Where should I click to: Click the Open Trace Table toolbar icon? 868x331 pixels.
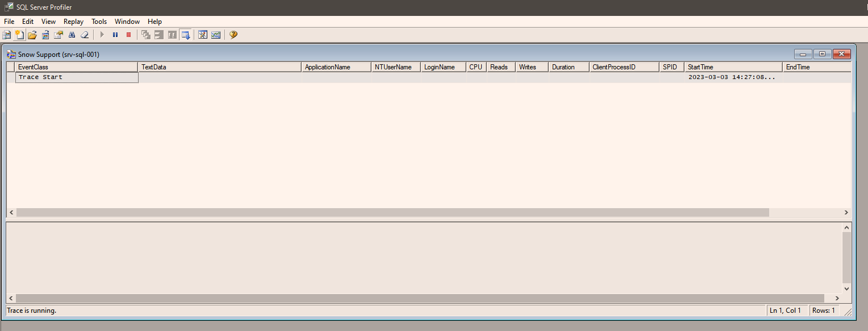pyautogui.click(x=45, y=35)
